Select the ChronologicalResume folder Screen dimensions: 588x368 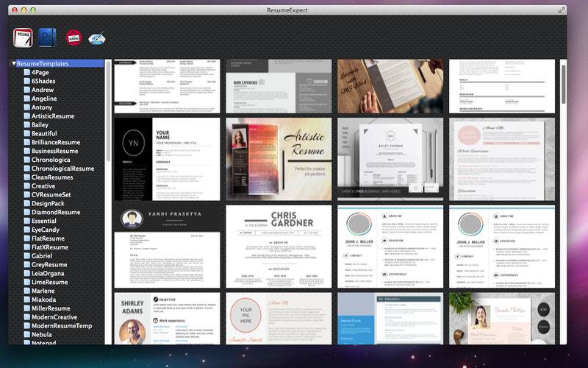coord(60,169)
